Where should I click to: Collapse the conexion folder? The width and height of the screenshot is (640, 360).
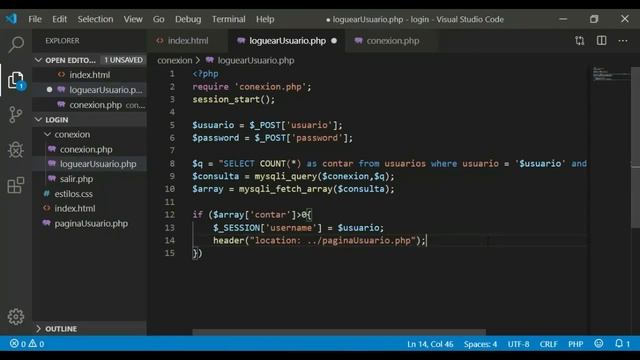[48, 134]
